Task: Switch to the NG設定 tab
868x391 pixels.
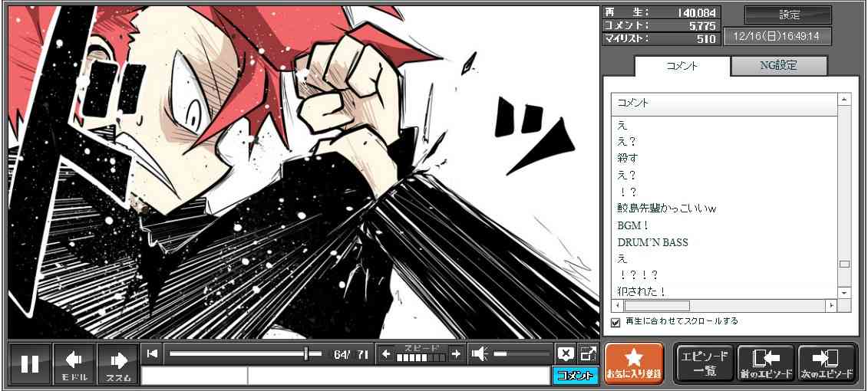Action: point(778,66)
